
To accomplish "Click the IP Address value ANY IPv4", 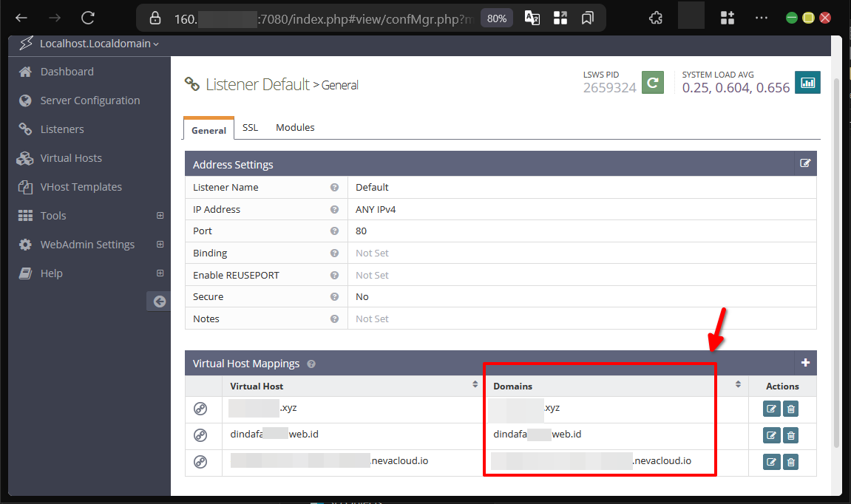I will (376, 209).
